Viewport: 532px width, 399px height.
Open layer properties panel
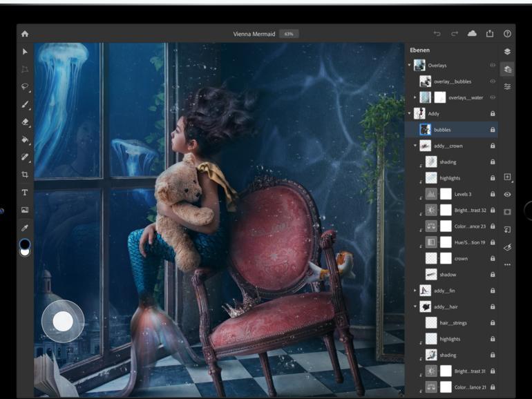click(507, 87)
